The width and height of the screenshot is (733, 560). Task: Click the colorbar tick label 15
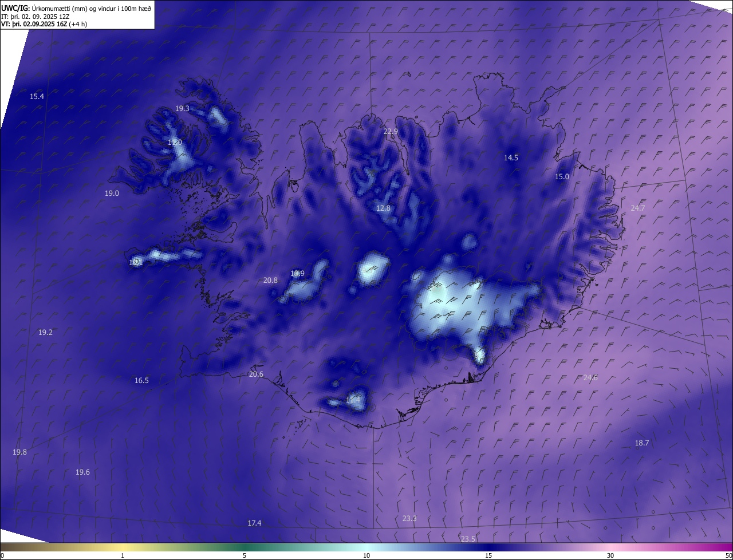click(x=488, y=555)
